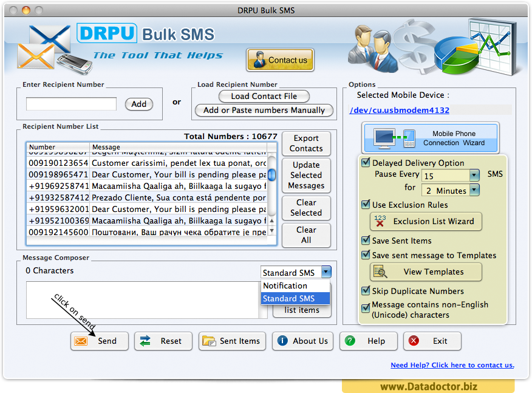This screenshot has width=532, height=393.
Task: Click the recipient number input field
Action: [x=71, y=104]
